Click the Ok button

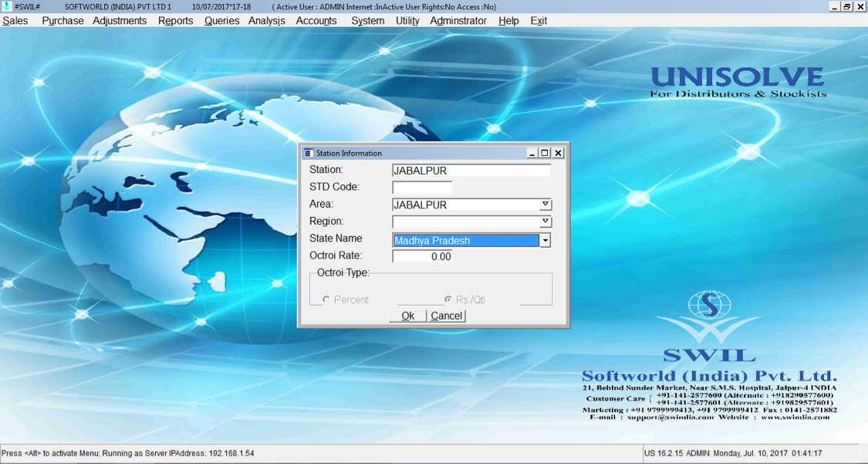tap(407, 316)
